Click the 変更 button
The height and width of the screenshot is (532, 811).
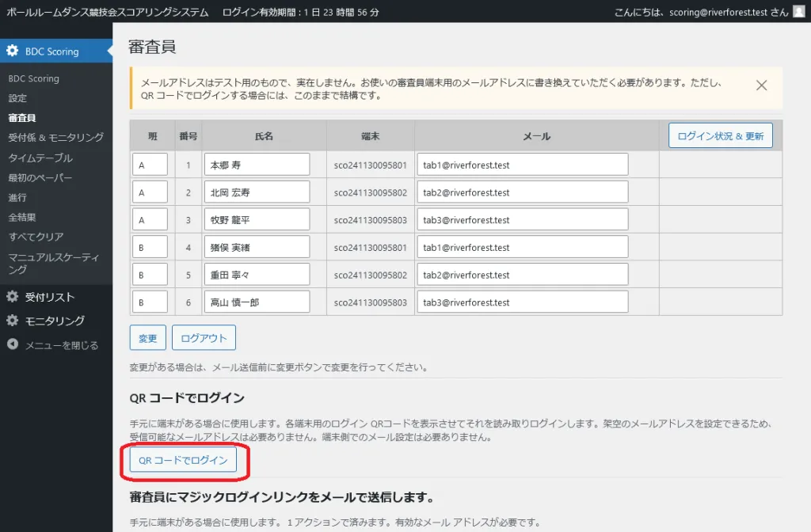pos(147,338)
